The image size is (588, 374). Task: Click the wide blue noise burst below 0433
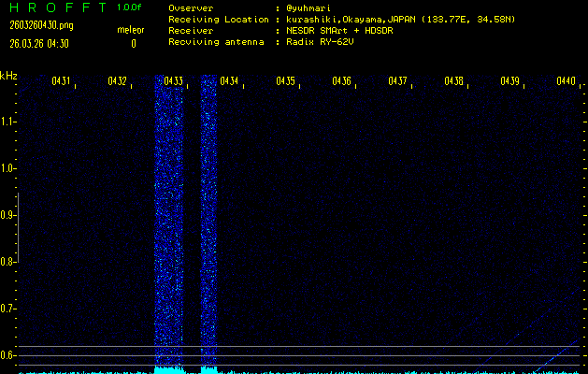169,224
